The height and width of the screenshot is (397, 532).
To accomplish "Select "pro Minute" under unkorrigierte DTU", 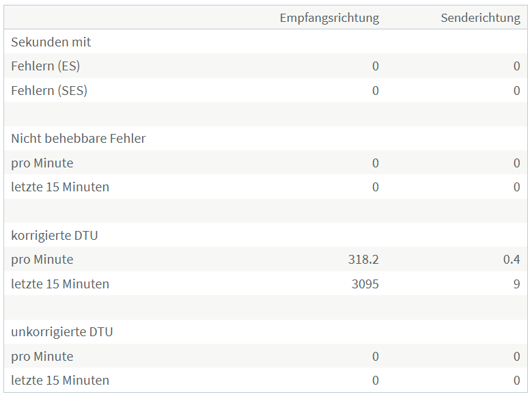I will [42, 357].
